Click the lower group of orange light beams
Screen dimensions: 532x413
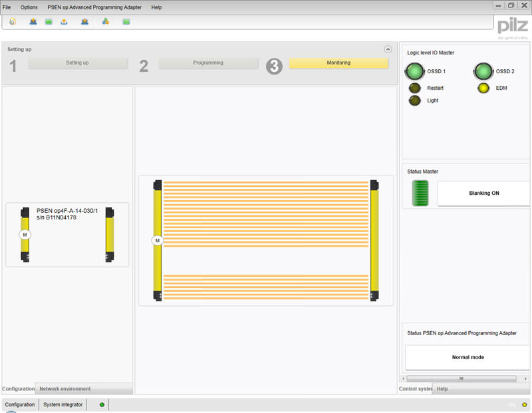point(266,287)
